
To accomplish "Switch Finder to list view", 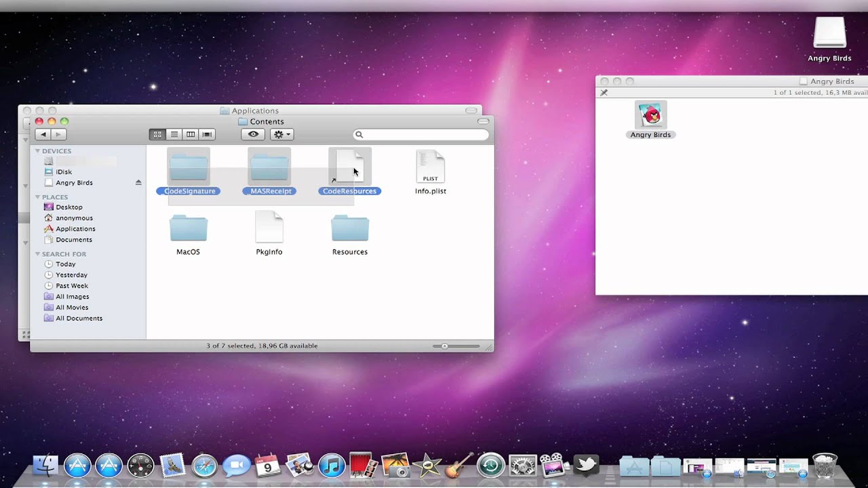I will (174, 135).
